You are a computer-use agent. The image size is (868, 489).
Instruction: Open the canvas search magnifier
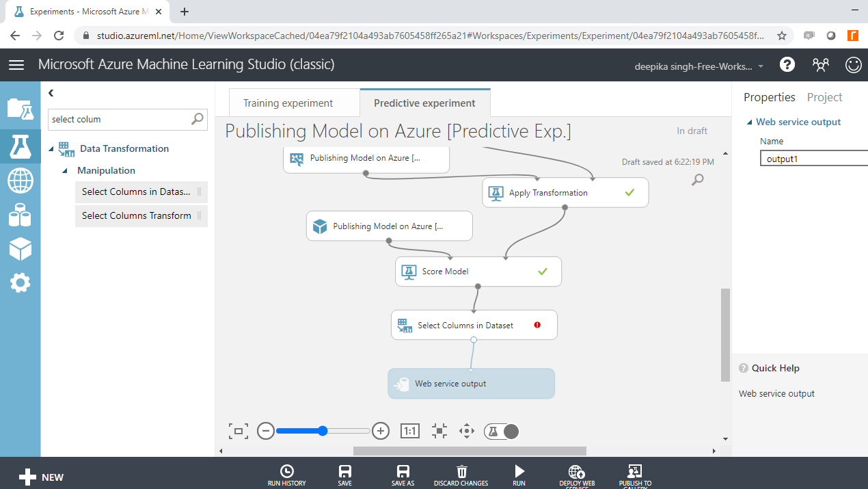pyautogui.click(x=698, y=180)
